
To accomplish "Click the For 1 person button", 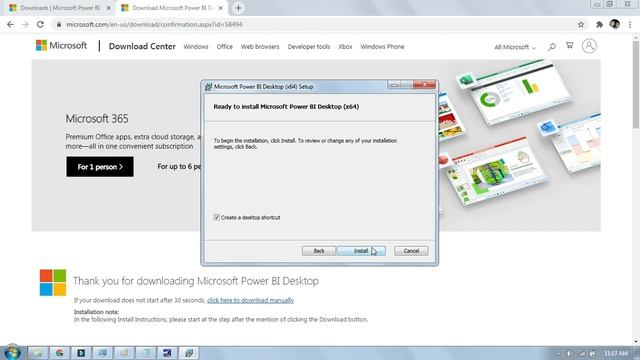I will [x=100, y=167].
